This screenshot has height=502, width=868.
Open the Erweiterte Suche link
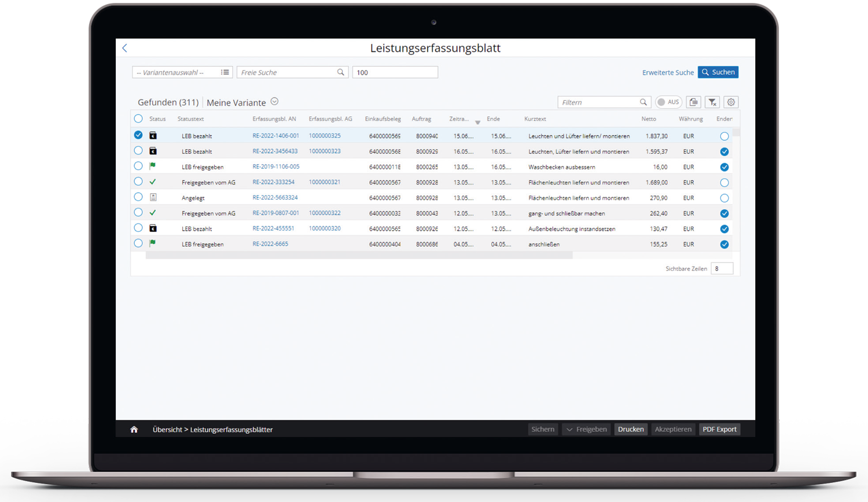point(668,73)
